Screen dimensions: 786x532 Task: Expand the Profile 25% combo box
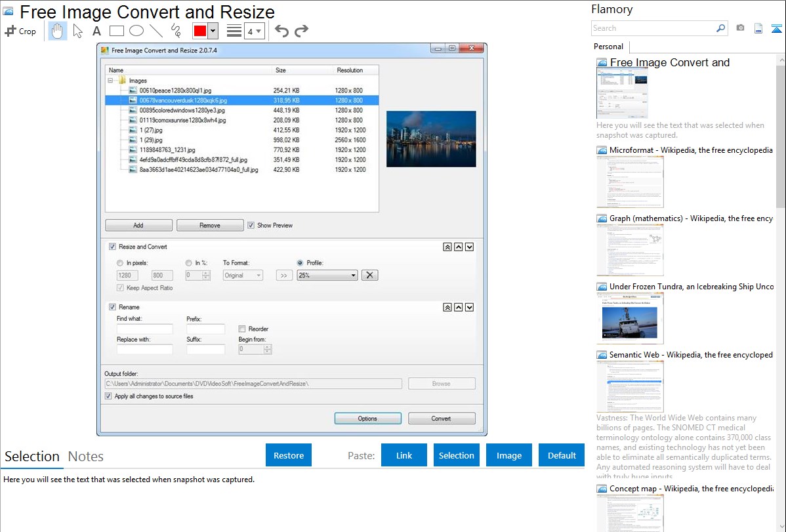click(x=327, y=276)
